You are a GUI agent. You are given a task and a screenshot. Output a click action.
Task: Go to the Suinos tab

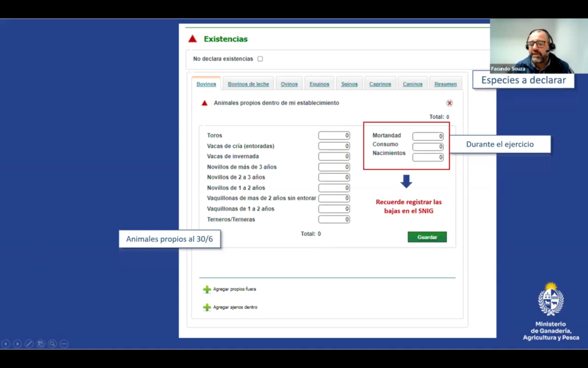[349, 84]
